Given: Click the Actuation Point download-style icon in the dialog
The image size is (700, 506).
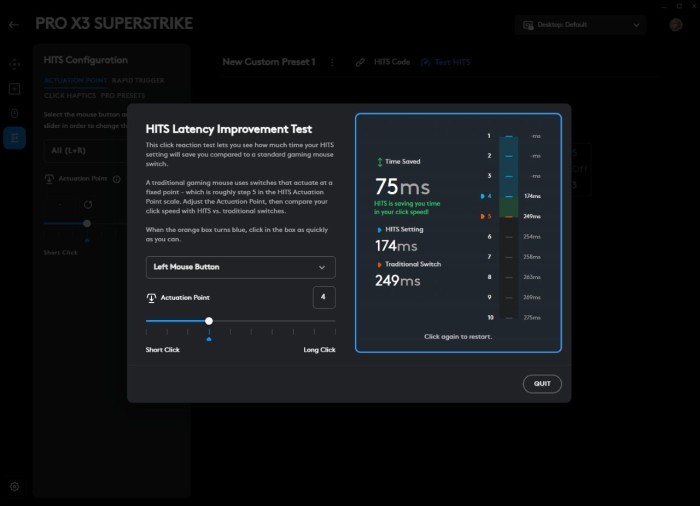Looking at the screenshot, I should [x=151, y=298].
